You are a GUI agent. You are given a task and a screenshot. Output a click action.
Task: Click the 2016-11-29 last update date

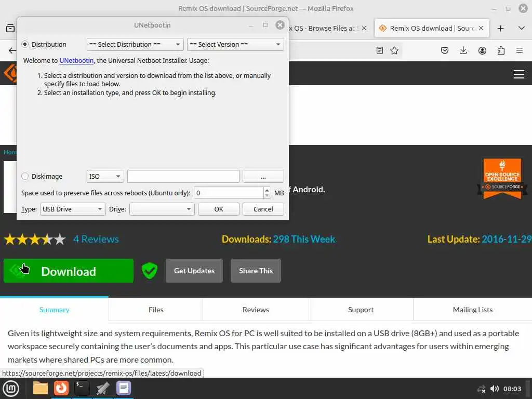[507, 239]
